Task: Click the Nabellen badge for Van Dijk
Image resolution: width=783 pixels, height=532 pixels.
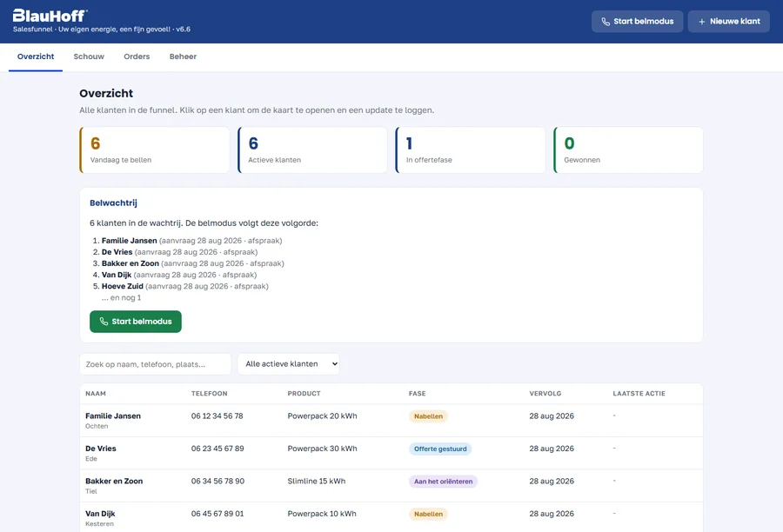Action: [428, 514]
